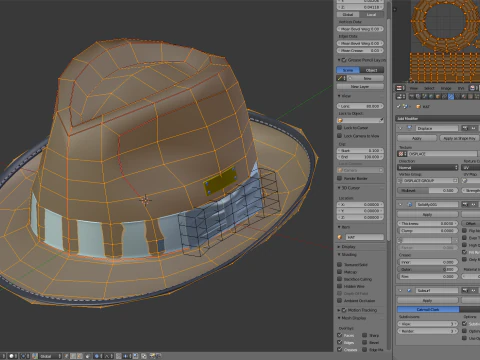The width and height of the screenshot is (480, 360).
Task: Click the Solidify Thickness value field
Action: point(428,223)
